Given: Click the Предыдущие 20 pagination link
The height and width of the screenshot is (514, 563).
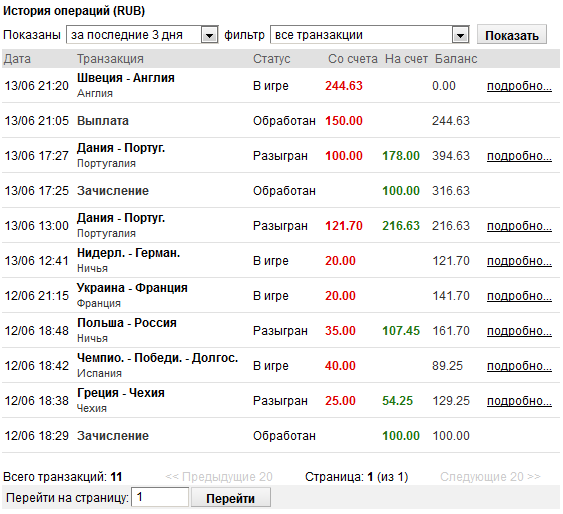Looking at the screenshot, I should 219,477.
